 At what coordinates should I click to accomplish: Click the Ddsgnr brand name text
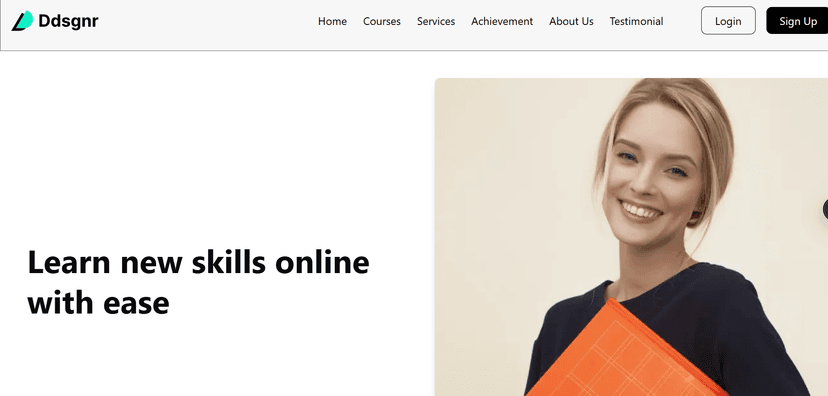click(68, 21)
